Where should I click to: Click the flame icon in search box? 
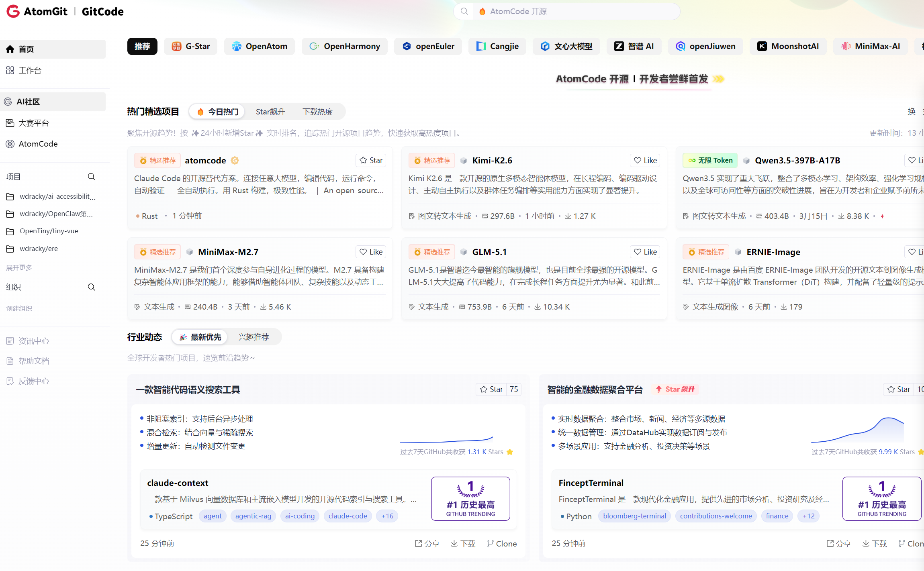point(482,11)
